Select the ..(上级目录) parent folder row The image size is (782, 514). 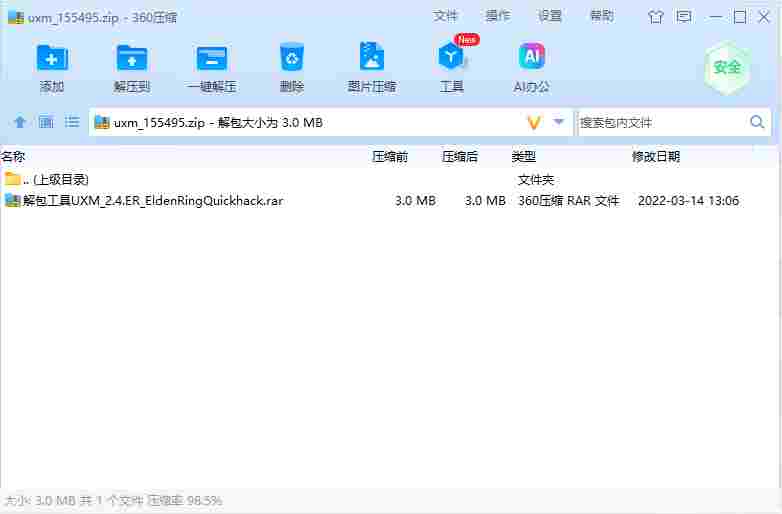pyautogui.click(x=389, y=179)
